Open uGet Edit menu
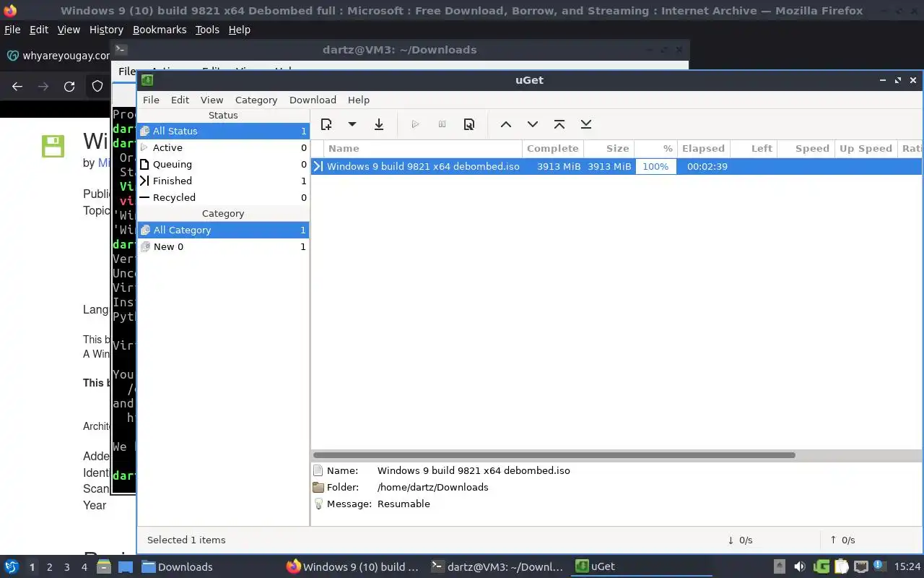924x578 pixels. pyautogui.click(x=180, y=100)
